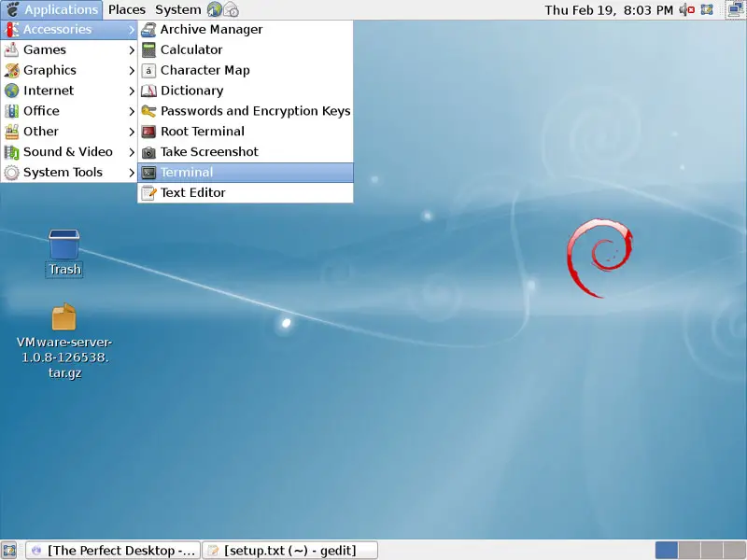This screenshot has width=747, height=560.
Task: Open the Applications menu in top panel
Action: (x=52, y=9)
